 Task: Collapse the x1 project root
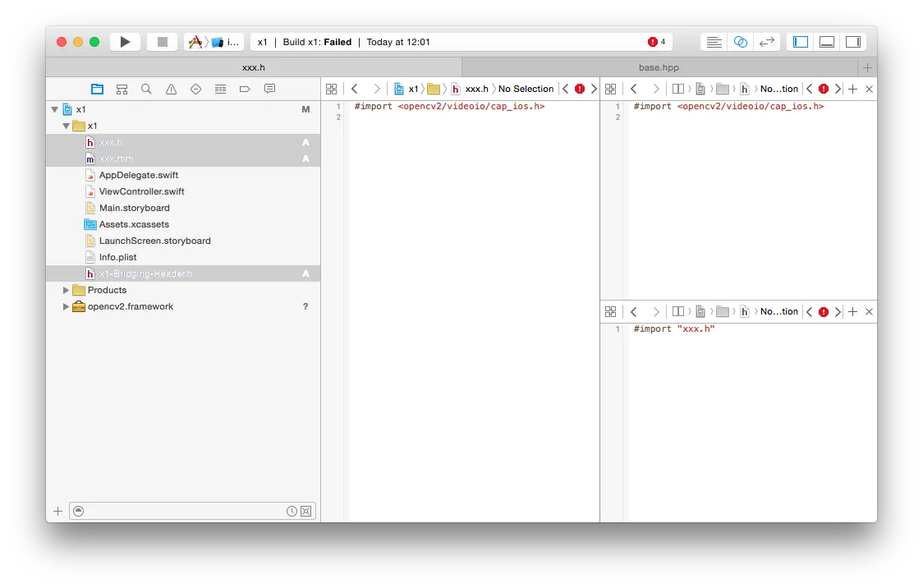(x=55, y=109)
